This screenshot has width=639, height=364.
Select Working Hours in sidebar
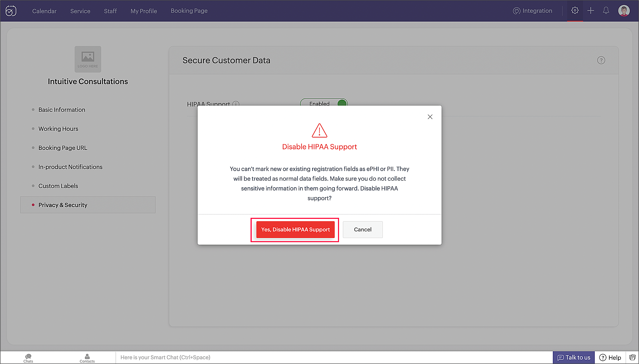[58, 129]
